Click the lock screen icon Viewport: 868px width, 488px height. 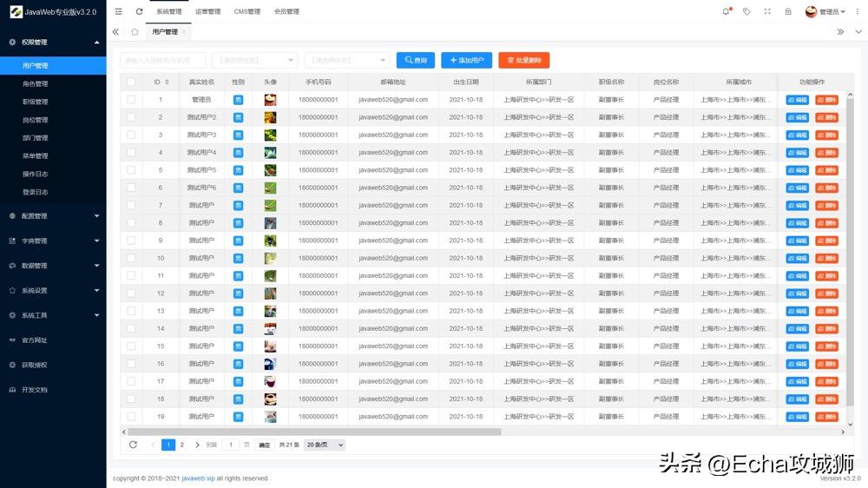coord(788,11)
